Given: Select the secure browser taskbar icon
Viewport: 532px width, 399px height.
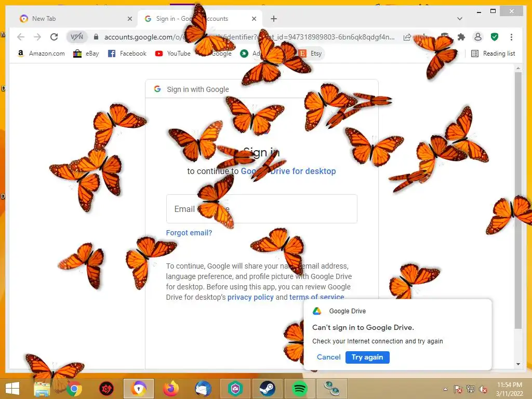Looking at the screenshot, I should click(x=138, y=389).
